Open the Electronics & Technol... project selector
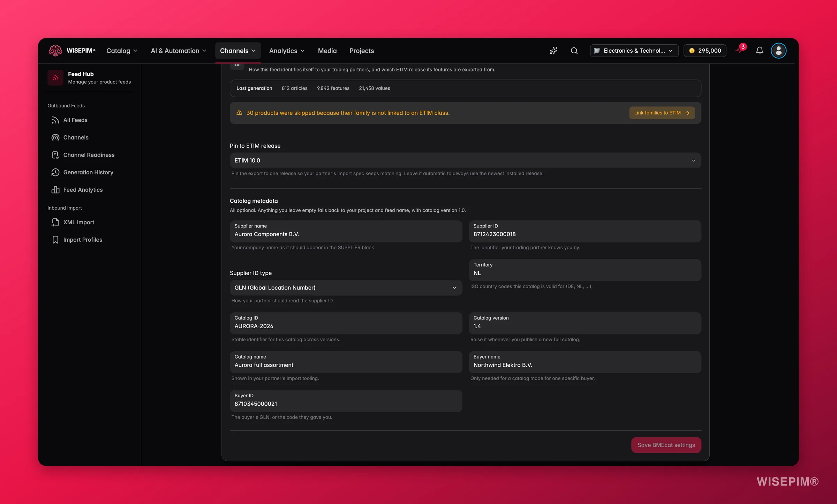This screenshot has width=837, height=504. pos(634,51)
